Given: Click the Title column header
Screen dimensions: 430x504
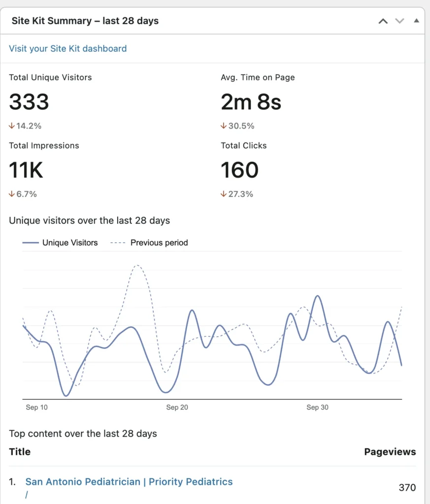Looking at the screenshot, I should tap(20, 452).
